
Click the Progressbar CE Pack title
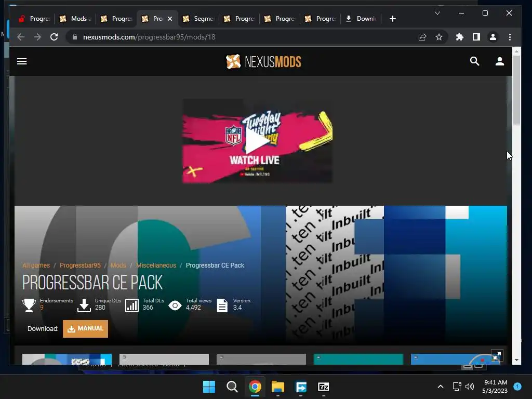(x=92, y=282)
